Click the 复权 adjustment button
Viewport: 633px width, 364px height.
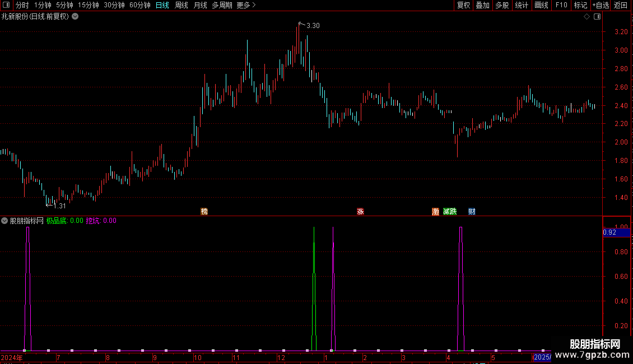(x=463, y=5)
